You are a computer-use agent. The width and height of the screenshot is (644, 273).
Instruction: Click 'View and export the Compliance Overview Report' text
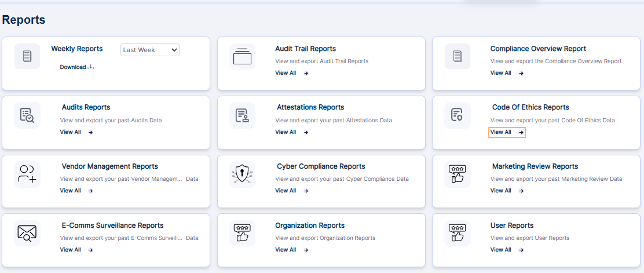pos(556,61)
